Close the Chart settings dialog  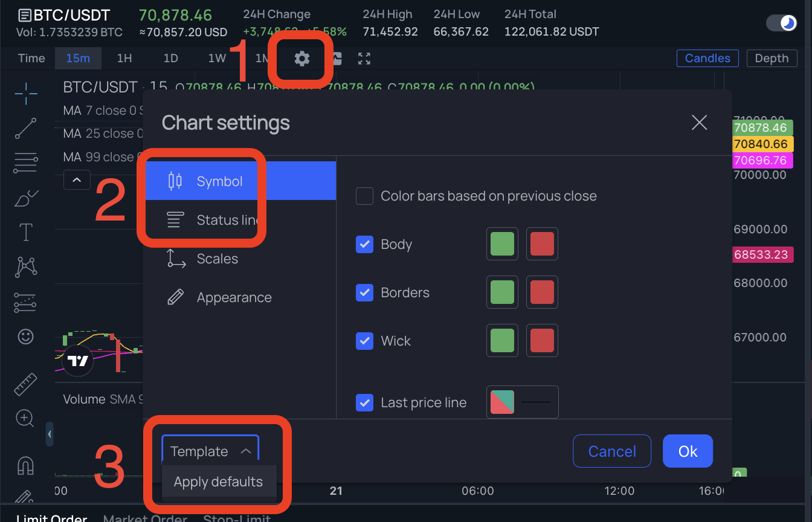tap(699, 123)
